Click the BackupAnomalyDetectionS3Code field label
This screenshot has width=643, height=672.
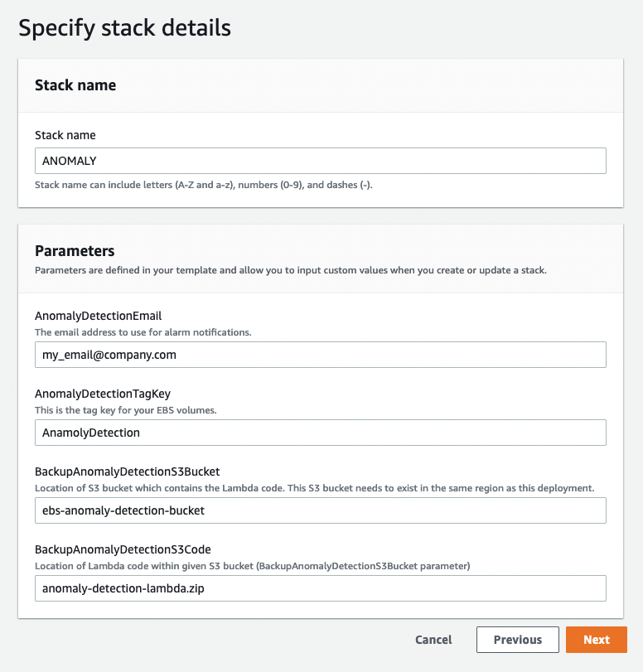(x=123, y=549)
